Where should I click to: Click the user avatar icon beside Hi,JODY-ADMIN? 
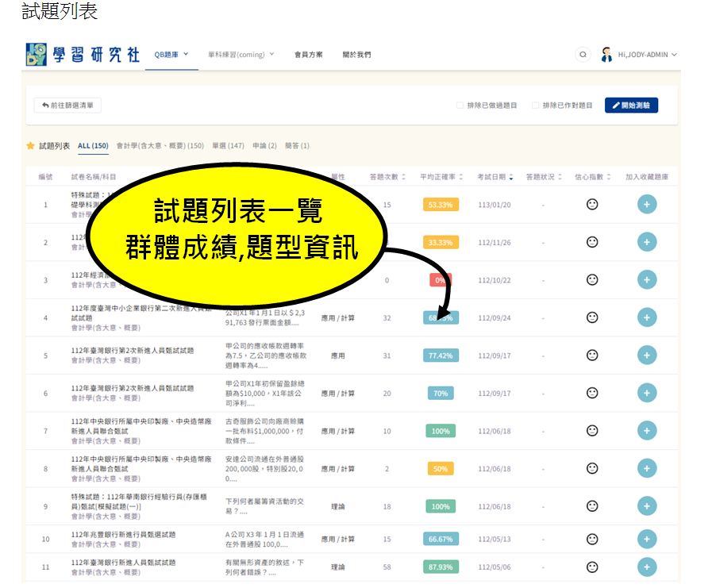tap(606, 55)
